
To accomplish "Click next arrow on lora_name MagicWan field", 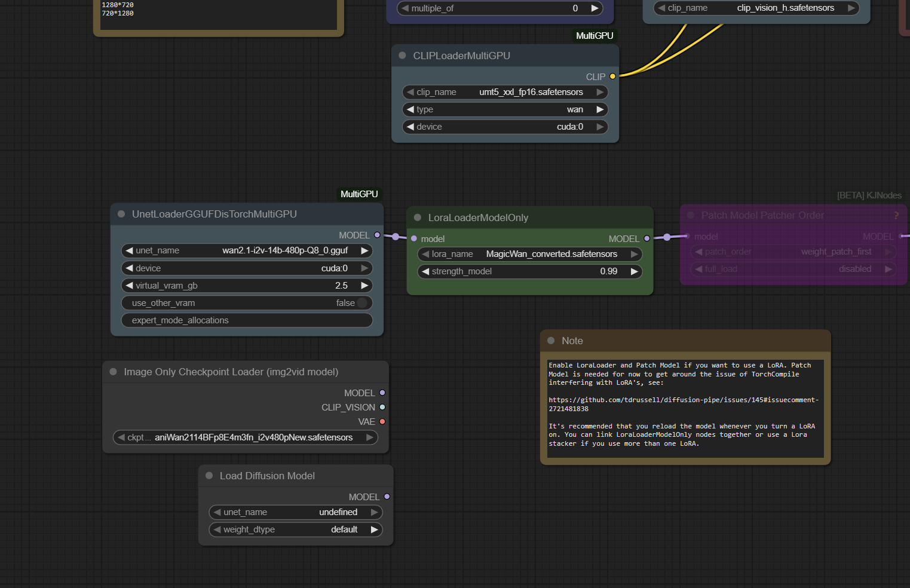I will pos(634,254).
